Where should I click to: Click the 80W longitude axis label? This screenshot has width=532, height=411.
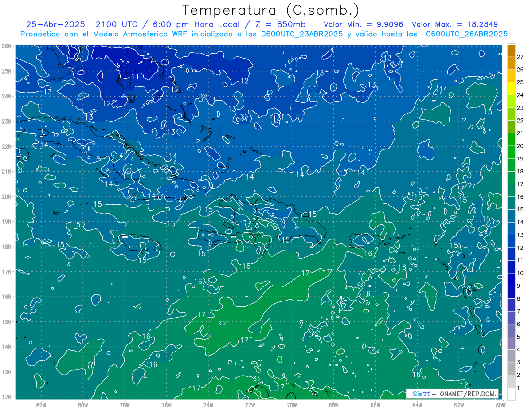(x=83, y=405)
